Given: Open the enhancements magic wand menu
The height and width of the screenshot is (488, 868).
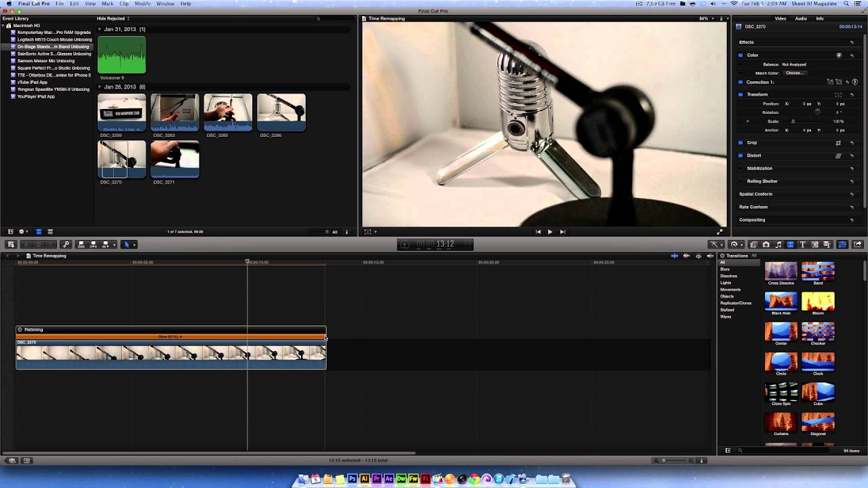Looking at the screenshot, I should pyautogui.click(x=717, y=245).
